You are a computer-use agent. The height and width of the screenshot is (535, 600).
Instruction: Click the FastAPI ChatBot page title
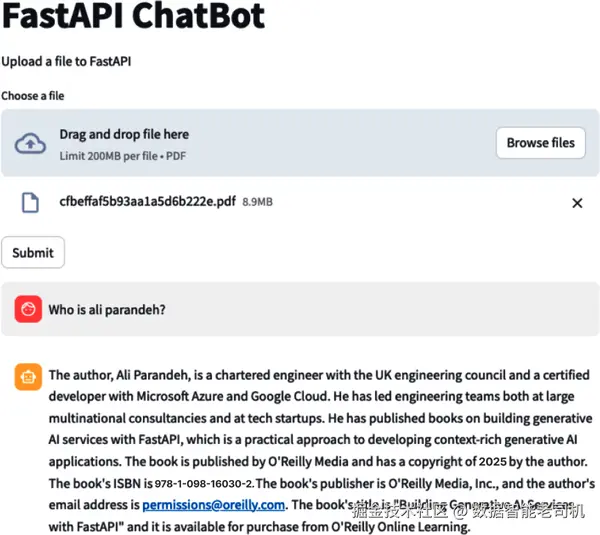click(133, 16)
